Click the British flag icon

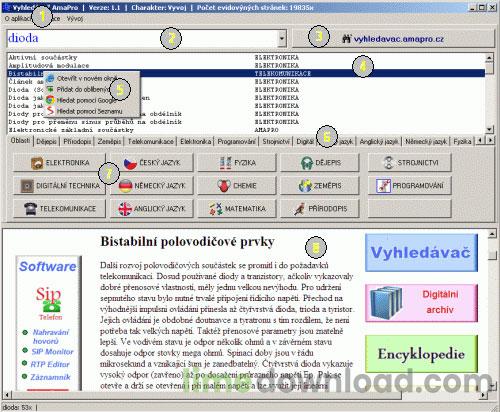click(125, 209)
